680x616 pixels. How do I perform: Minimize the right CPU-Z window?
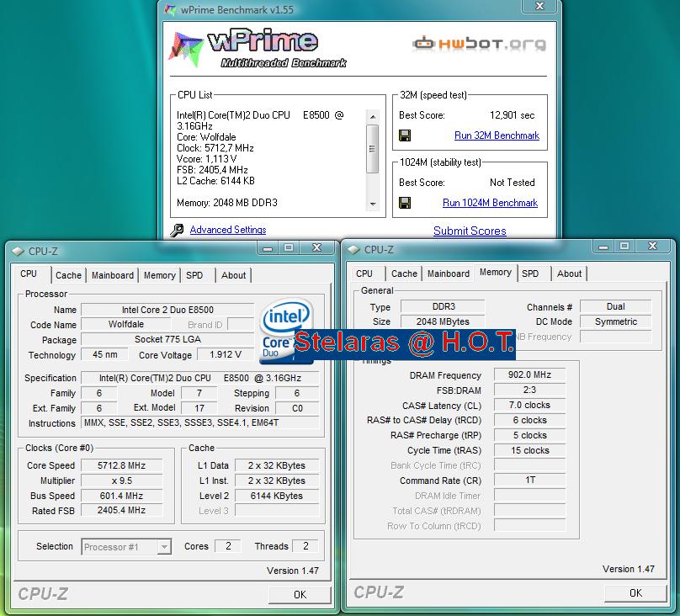[x=603, y=247]
